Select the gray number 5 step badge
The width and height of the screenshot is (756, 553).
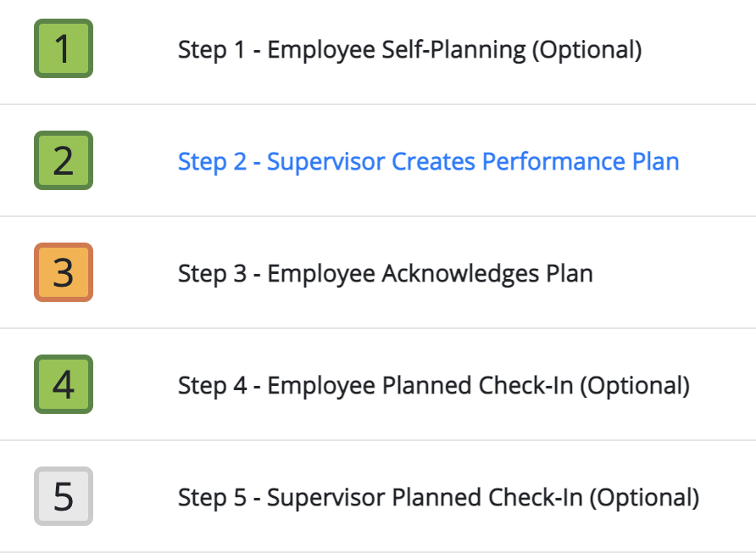click(64, 496)
